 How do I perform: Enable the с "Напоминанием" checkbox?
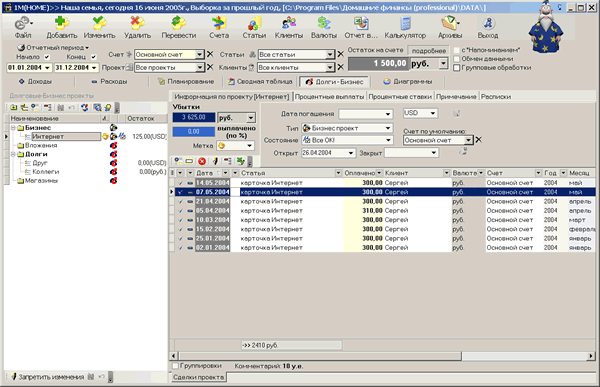click(x=457, y=50)
